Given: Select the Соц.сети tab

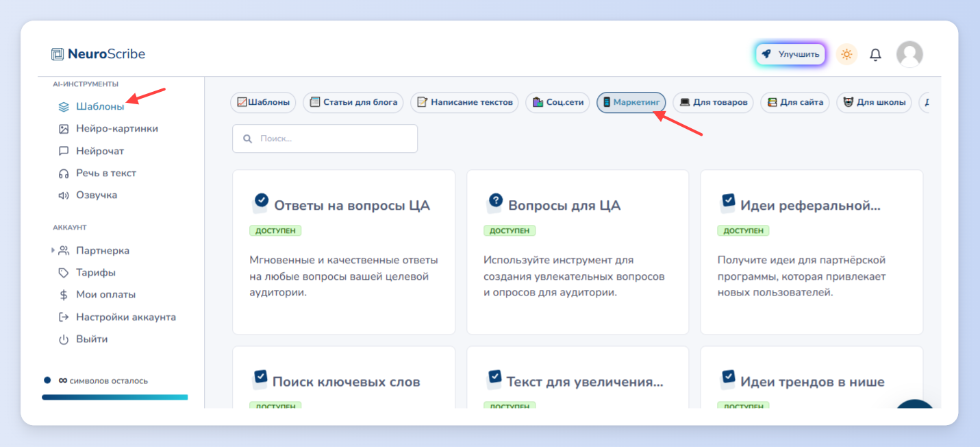Looking at the screenshot, I should tap(557, 103).
